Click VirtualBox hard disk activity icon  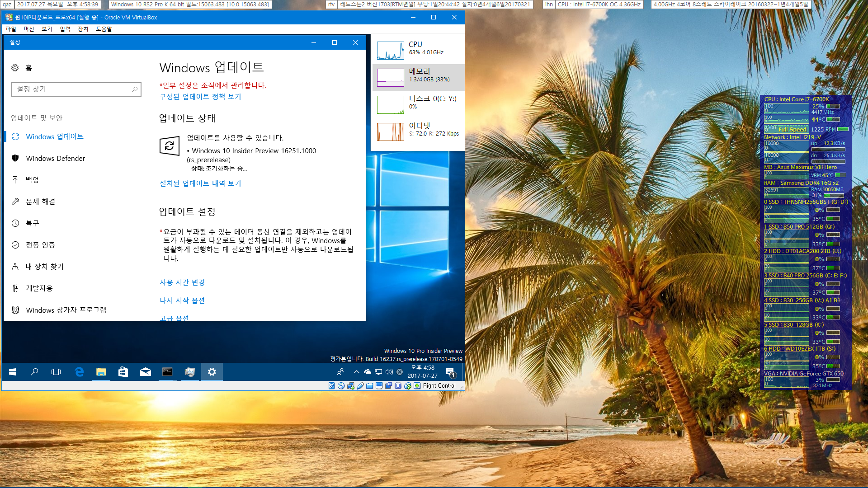coord(331,385)
